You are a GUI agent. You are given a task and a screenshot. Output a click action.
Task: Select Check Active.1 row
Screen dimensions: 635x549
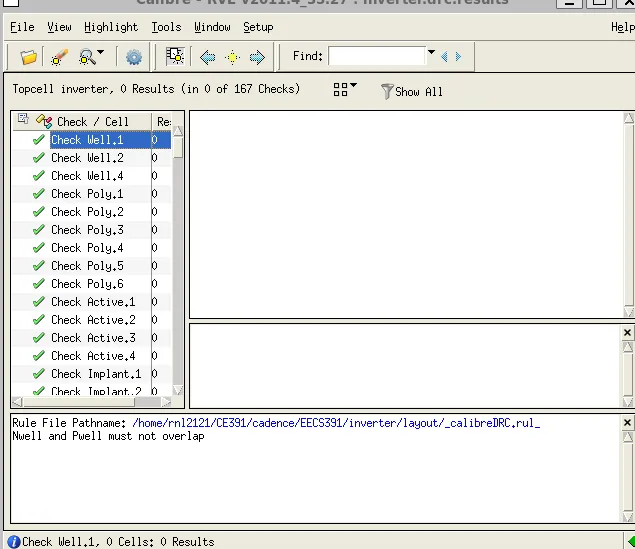pyautogui.click(x=92, y=302)
